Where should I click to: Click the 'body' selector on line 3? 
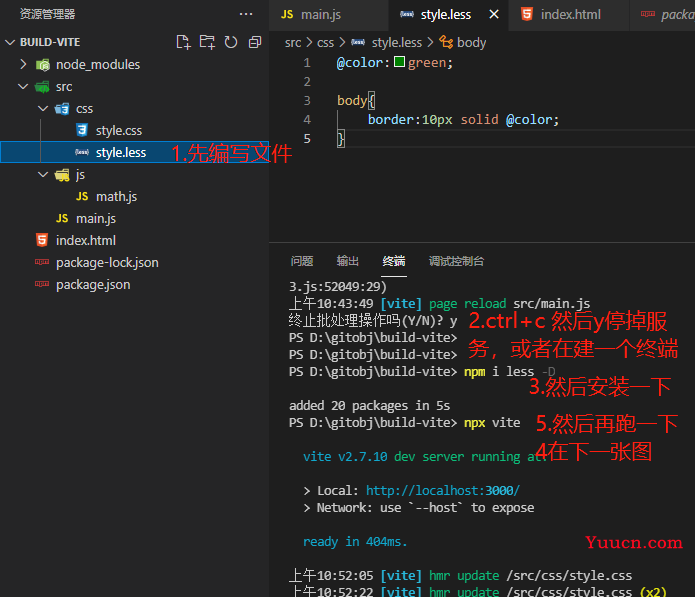pyautogui.click(x=352, y=101)
